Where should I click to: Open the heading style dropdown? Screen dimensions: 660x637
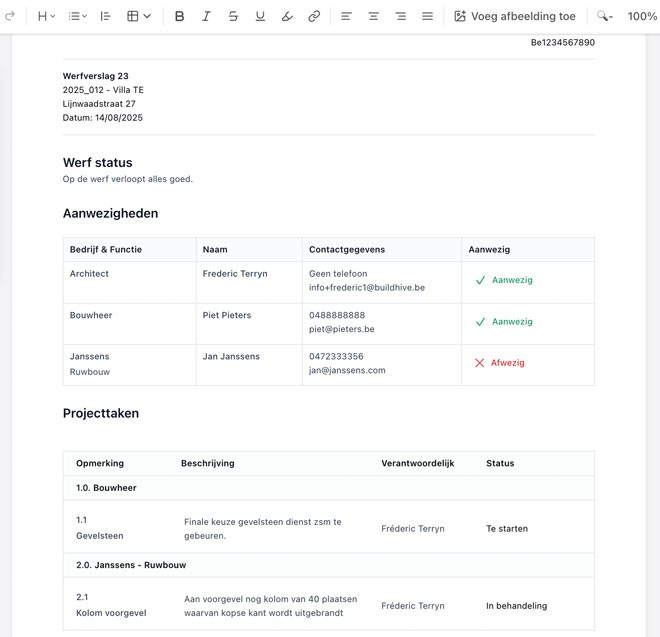pyautogui.click(x=47, y=16)
